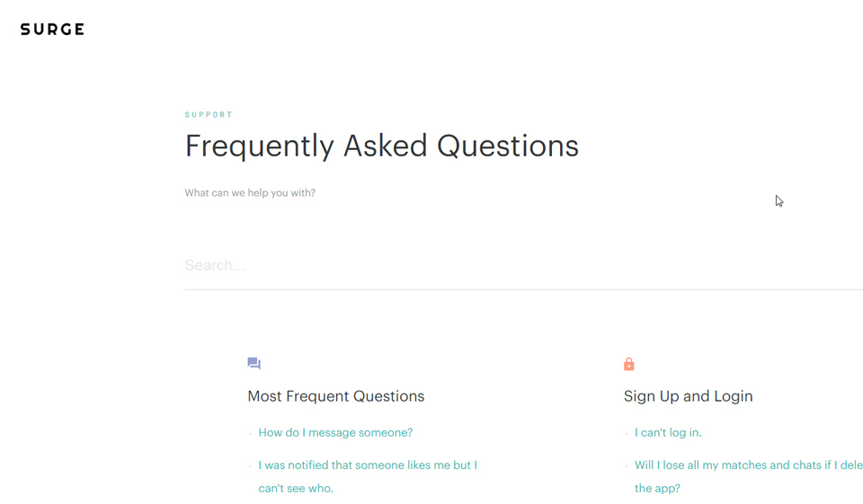
Task: Open 'Will I lose all my matches' question
Action: coord(748,465)
